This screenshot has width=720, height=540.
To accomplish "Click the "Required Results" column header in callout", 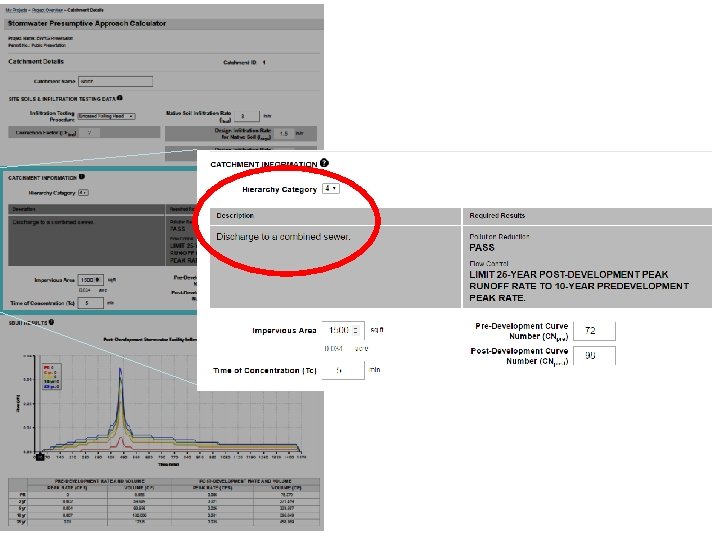I will 497,215.
